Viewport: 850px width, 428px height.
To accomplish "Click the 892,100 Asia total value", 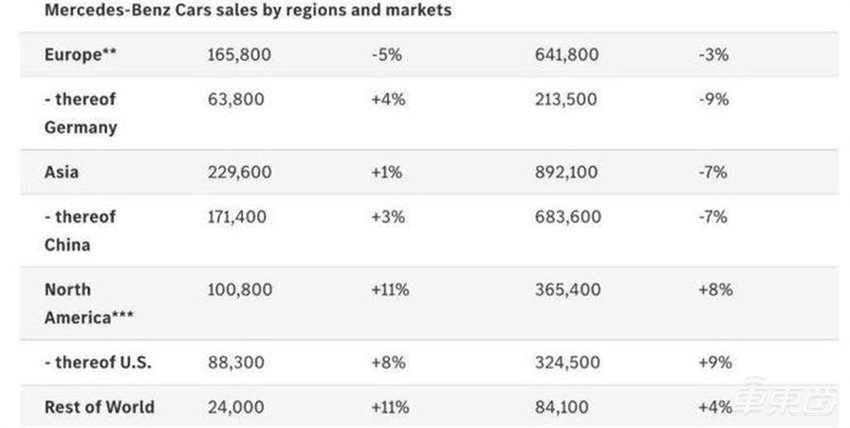I will 567,172.
